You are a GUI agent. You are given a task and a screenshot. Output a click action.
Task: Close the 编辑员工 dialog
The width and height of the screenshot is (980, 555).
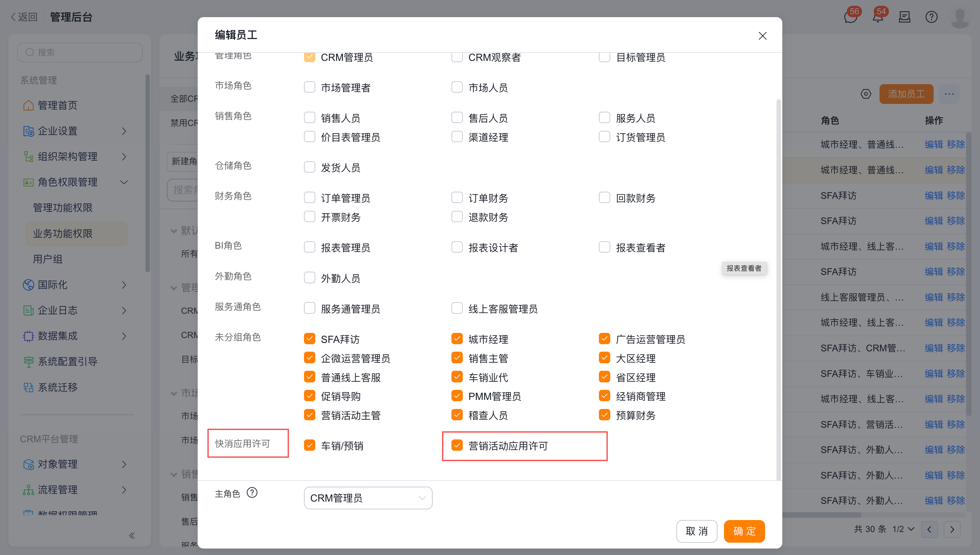[762, 36]
